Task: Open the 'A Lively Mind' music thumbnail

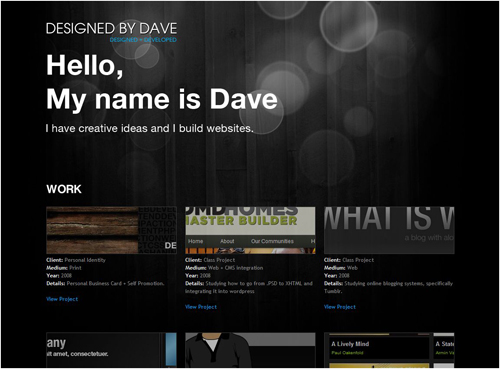Action: (389, 350)
